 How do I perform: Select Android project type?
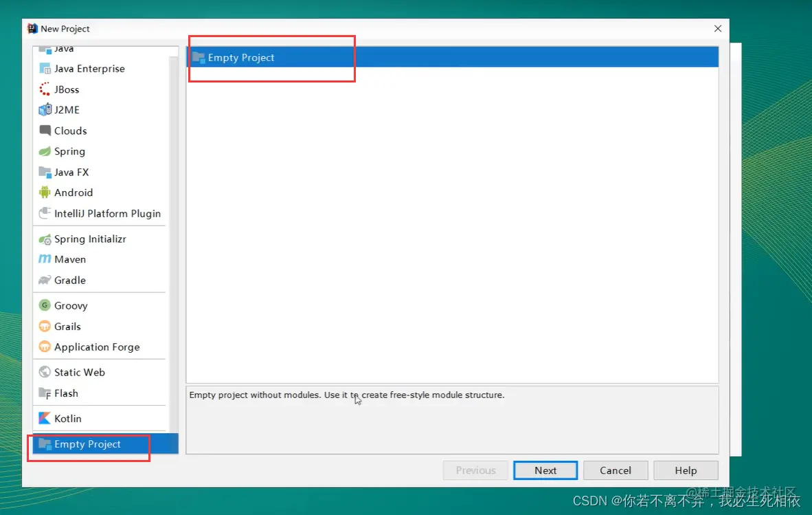click(x=100, y=193)
